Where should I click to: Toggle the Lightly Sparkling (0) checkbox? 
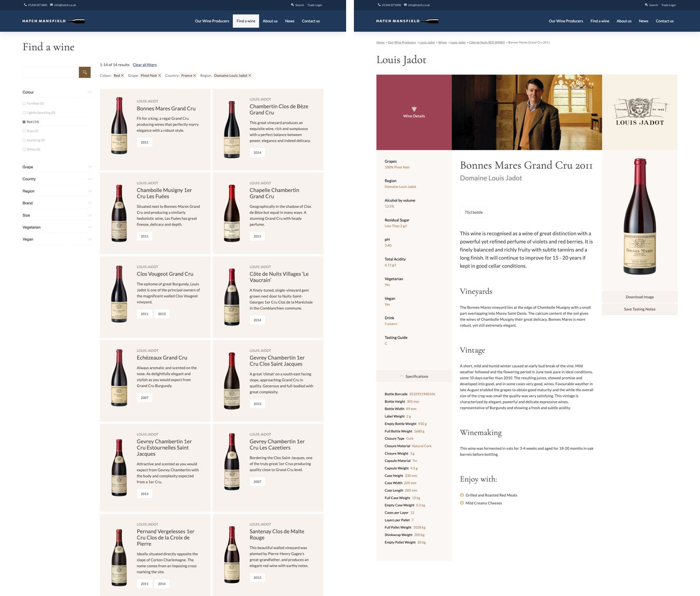pyautogui.click(x=24, y=113)
